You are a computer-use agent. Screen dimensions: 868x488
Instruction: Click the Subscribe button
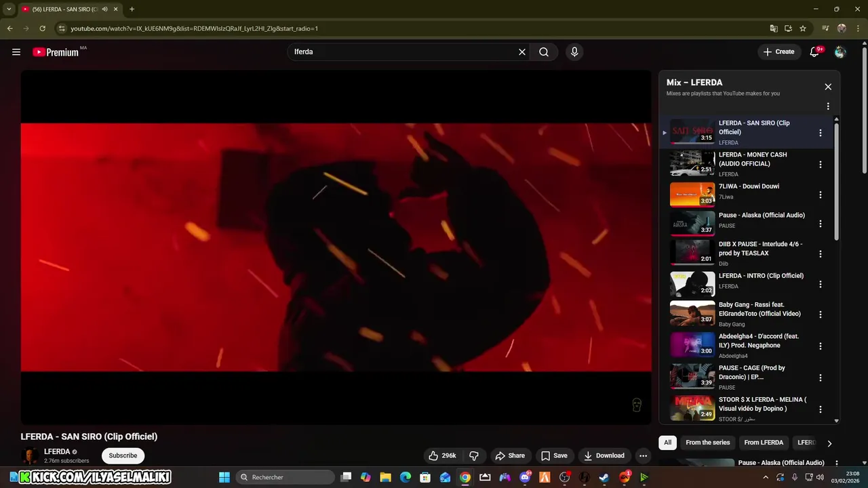coord(123,455)
